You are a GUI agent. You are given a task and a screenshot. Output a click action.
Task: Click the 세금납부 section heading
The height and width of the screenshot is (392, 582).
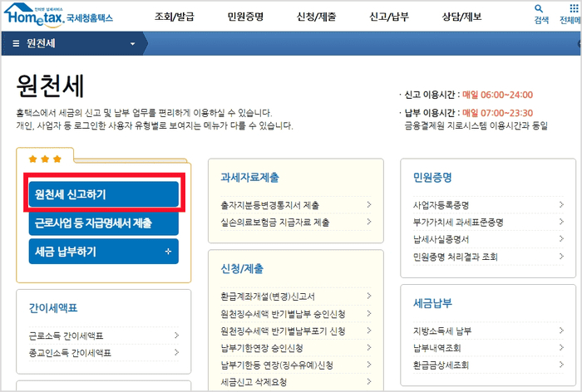point(432,303)
